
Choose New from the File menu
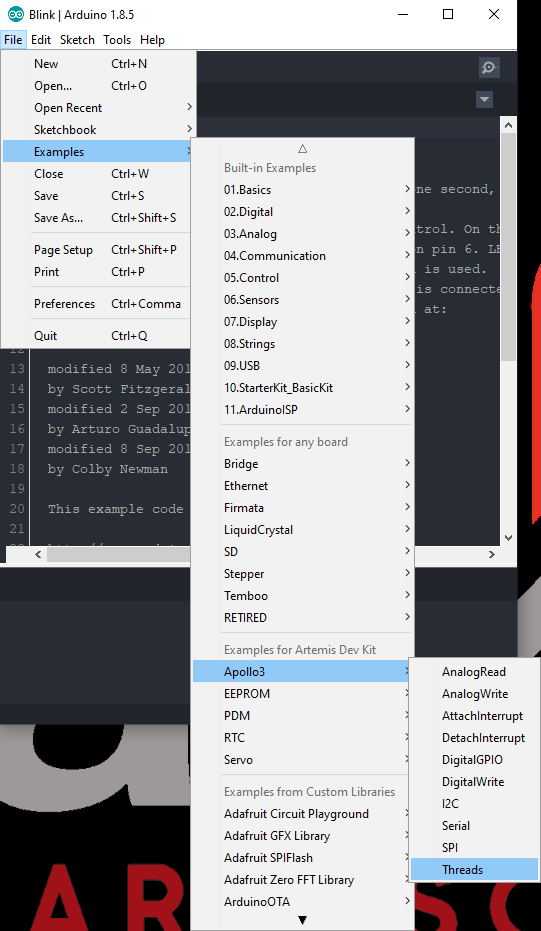98,64
